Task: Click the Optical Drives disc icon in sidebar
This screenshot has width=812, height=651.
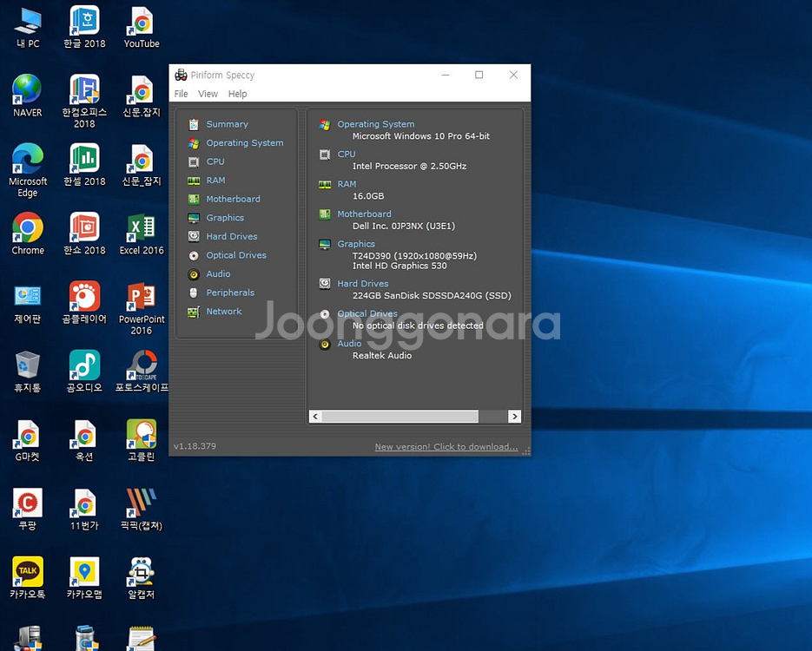Action: tap(193, 256)
